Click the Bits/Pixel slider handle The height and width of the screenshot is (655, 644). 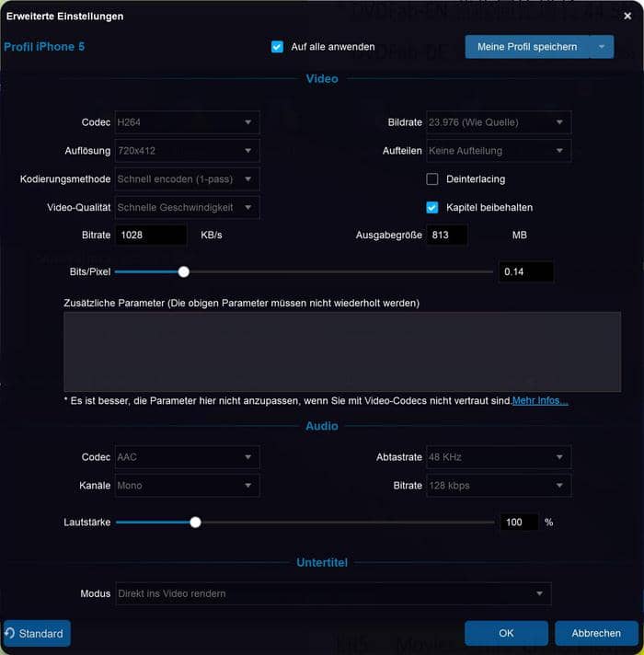coord(184,272)
